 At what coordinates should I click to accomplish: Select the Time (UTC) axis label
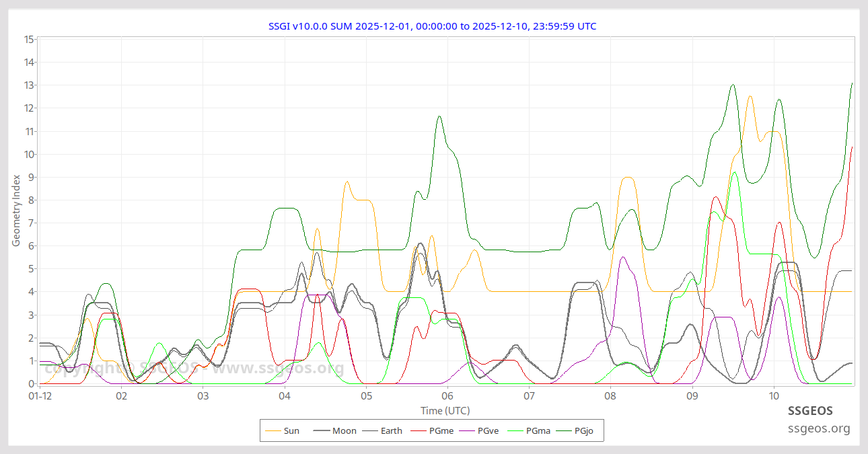click(445, 410)
